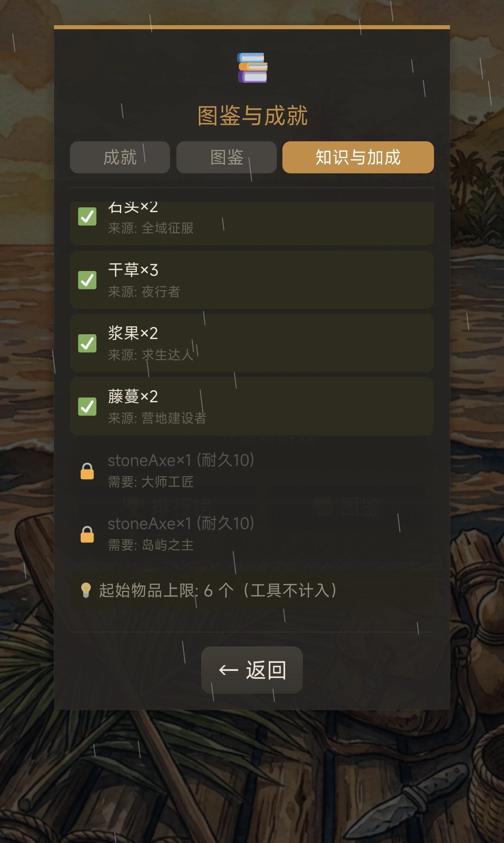Click the left arrow on 返回 button

tap(229, 670)
